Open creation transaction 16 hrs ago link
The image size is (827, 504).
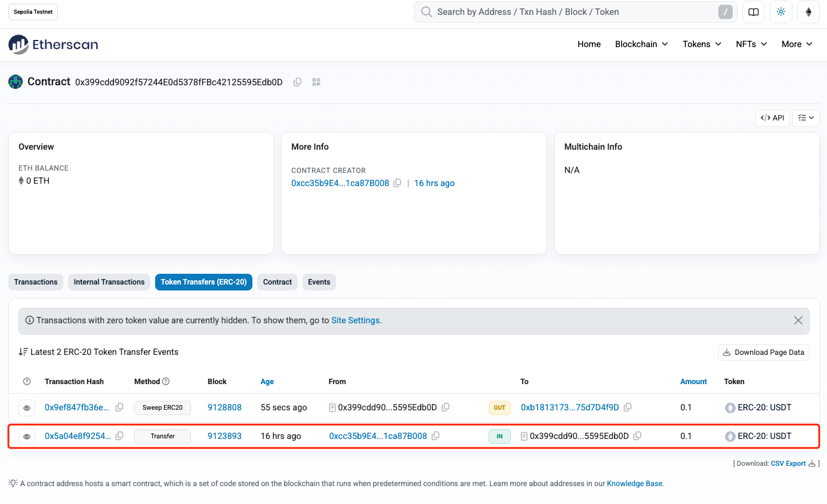434,183
